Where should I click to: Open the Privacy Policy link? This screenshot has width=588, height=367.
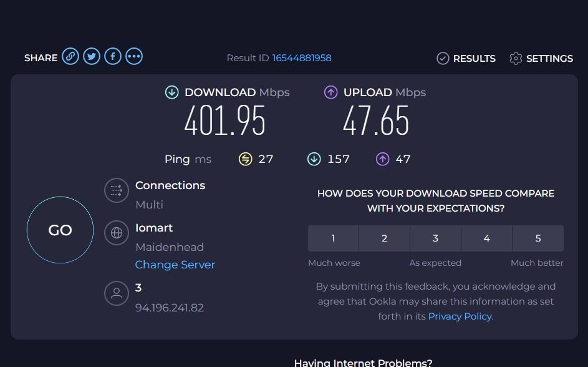[x=460, y=316]
